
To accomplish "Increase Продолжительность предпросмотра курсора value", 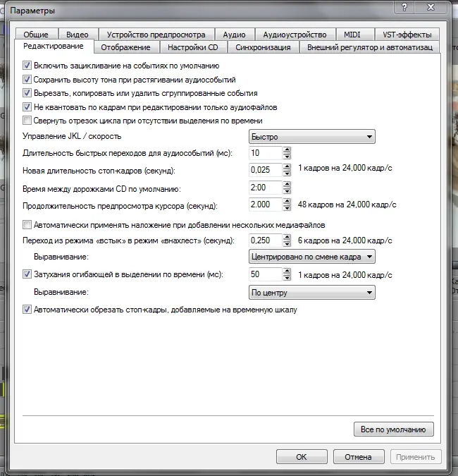I will 287,201.
